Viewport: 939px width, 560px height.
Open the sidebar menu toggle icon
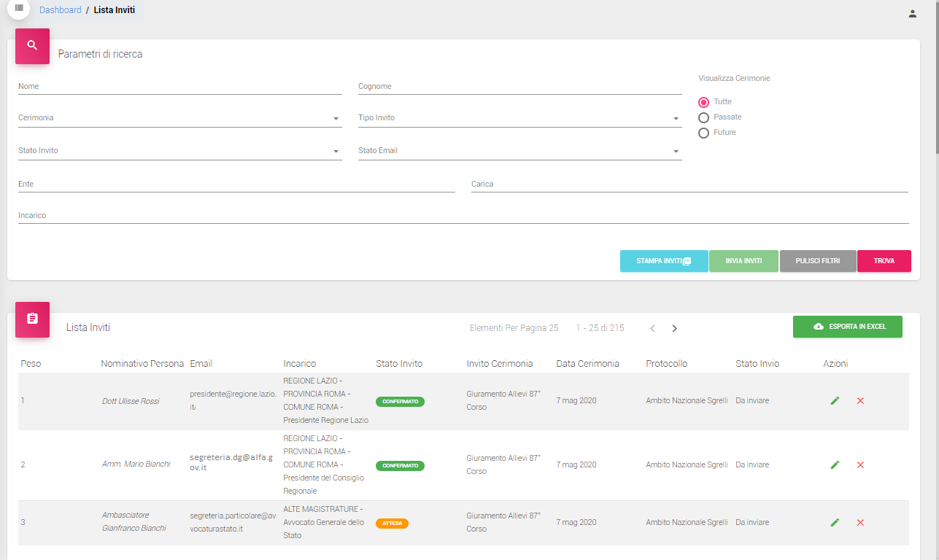(x=19, y=8)
